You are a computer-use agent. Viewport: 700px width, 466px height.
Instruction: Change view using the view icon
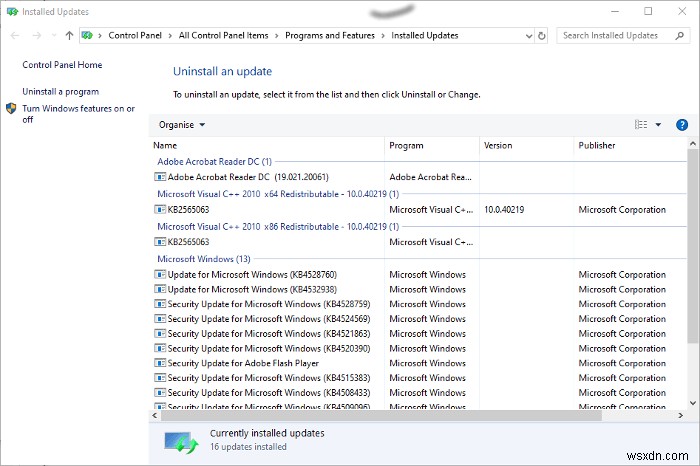tap(641, 125)
